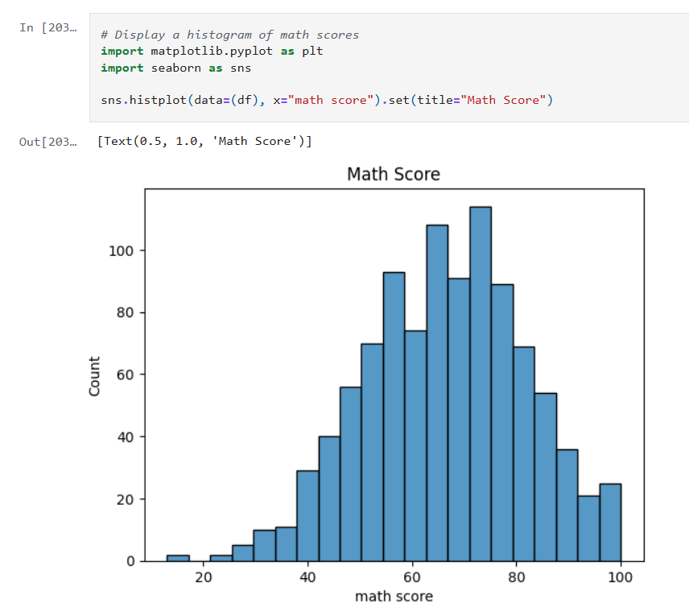Click the Math Score chart title

[394, 174]
